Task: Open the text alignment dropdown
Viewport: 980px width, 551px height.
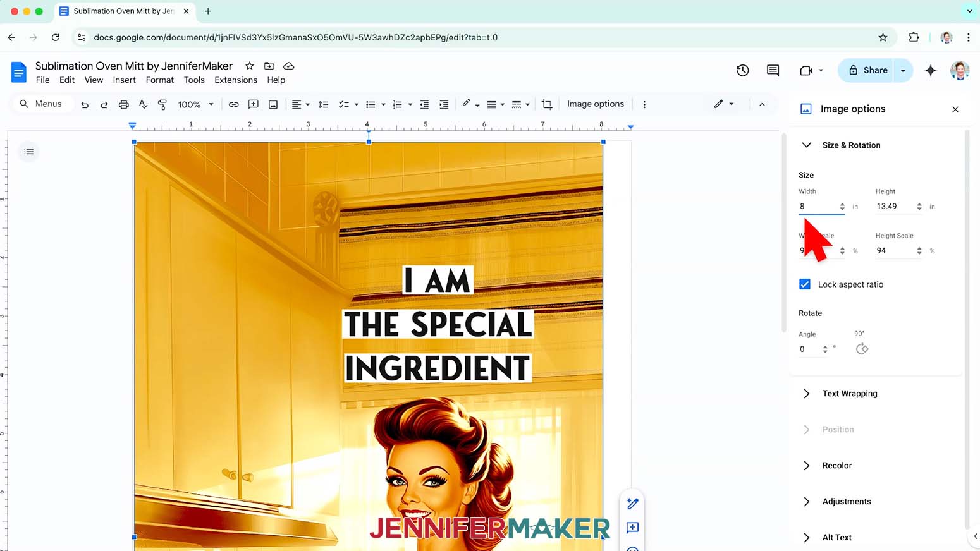Action: point(300,104)
